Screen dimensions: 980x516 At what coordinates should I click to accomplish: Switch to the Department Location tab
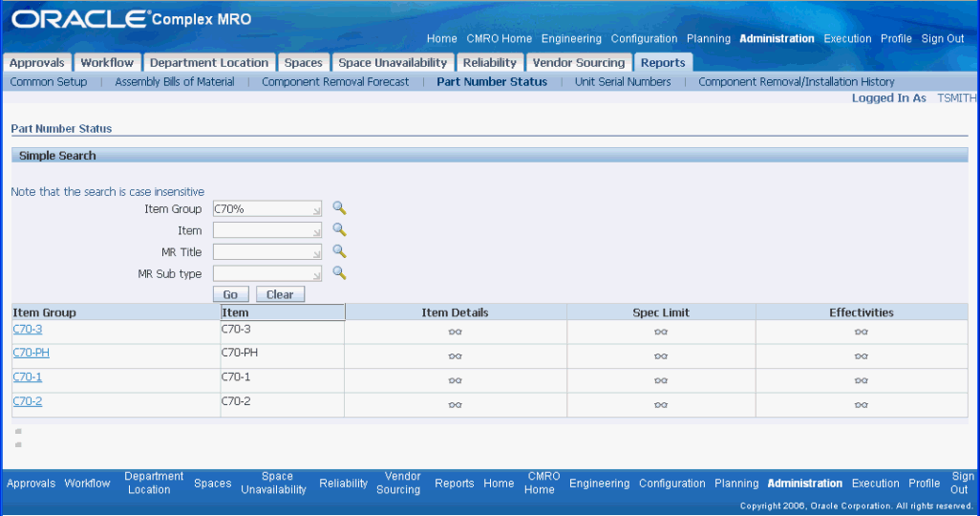[x=209, y=62]
